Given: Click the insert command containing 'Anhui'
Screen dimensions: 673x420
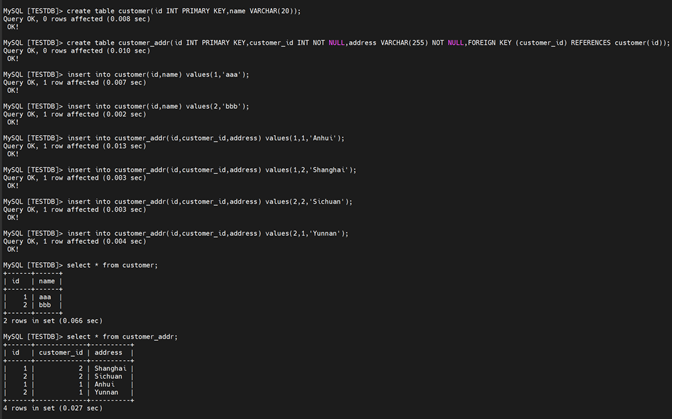Looking at the screenshot, I should point(205,138).
